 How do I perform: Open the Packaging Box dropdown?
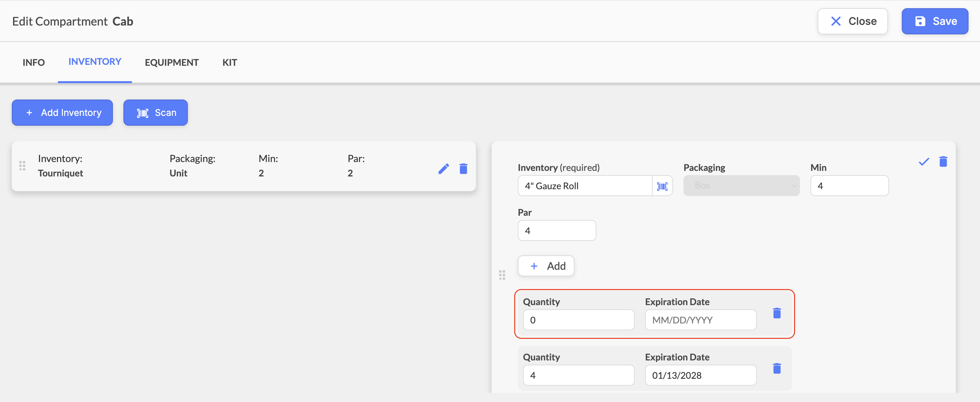(x=741, y=186)
